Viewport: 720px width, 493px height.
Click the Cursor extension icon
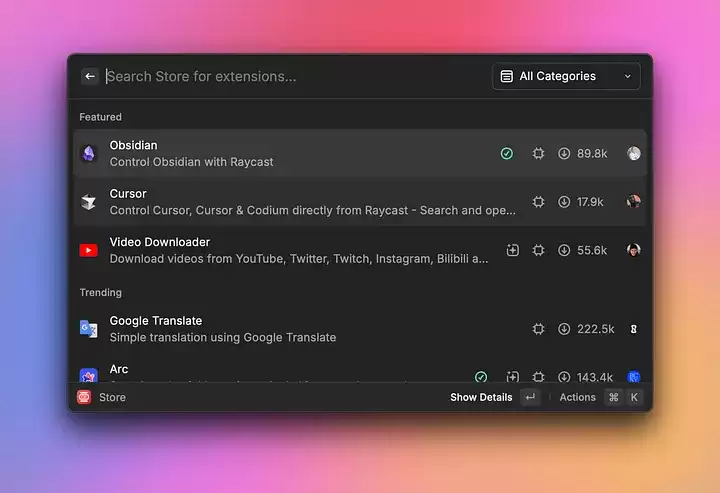[89, 202]
